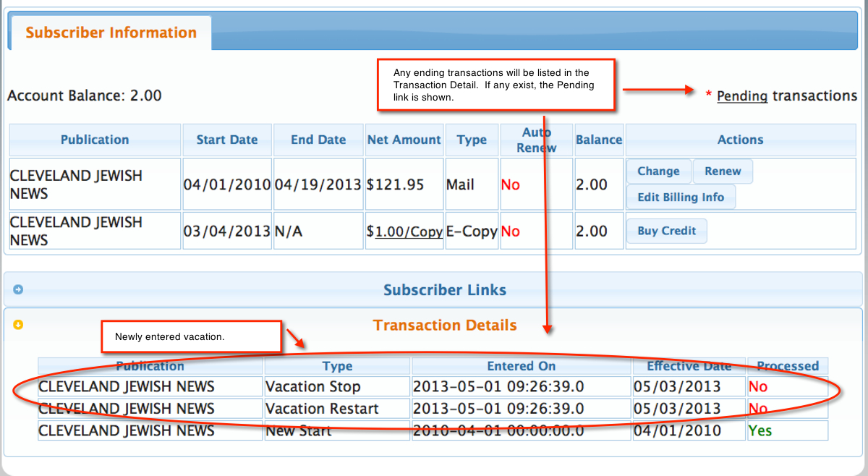
Task: Click the Effective Date in the Vacation Stop row
Action: [x=677, y=387]
